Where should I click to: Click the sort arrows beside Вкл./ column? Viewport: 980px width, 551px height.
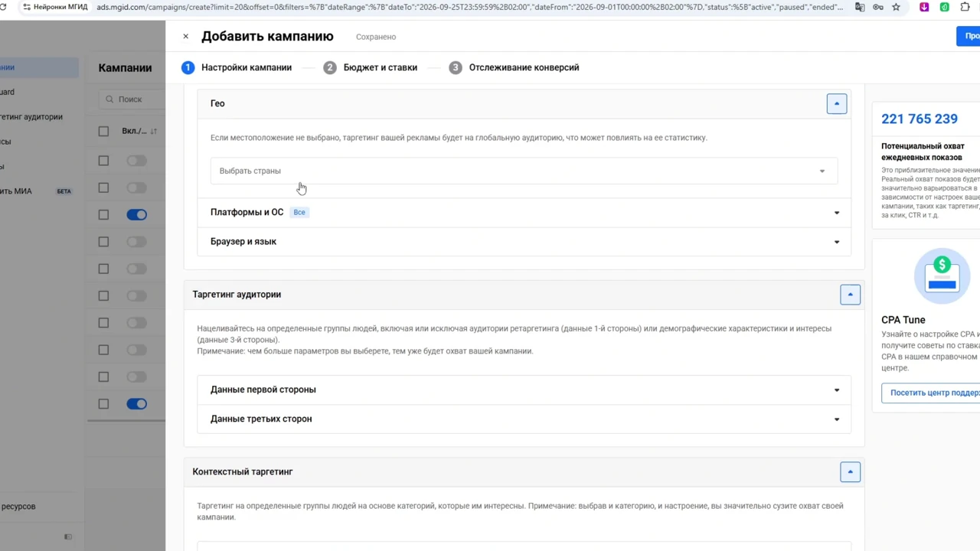coord(153,131)
